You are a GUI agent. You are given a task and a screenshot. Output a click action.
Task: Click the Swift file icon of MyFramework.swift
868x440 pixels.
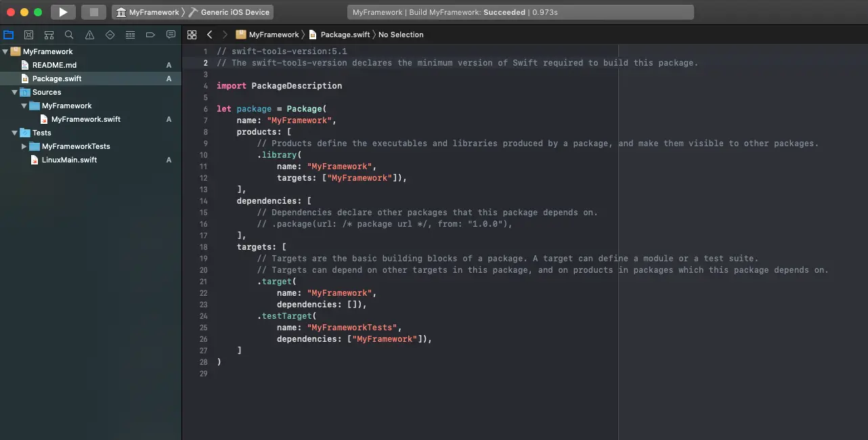tap(44, 119)
